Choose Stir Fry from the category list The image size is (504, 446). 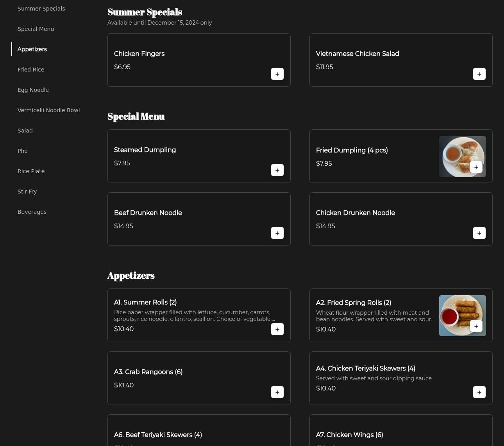pyautogui.click(x=27, y=192)
